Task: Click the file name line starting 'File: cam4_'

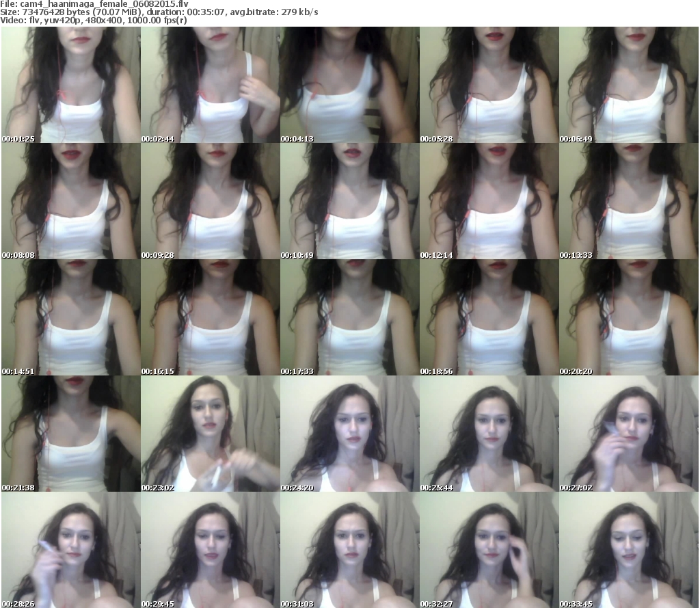Action: [x=94, y=4]
